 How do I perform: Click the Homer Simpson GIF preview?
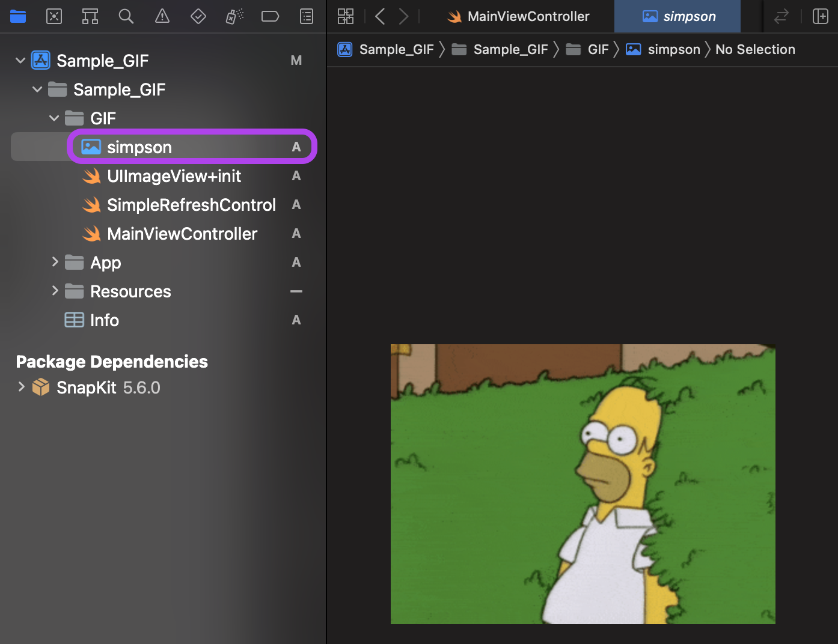pos(583,484)
